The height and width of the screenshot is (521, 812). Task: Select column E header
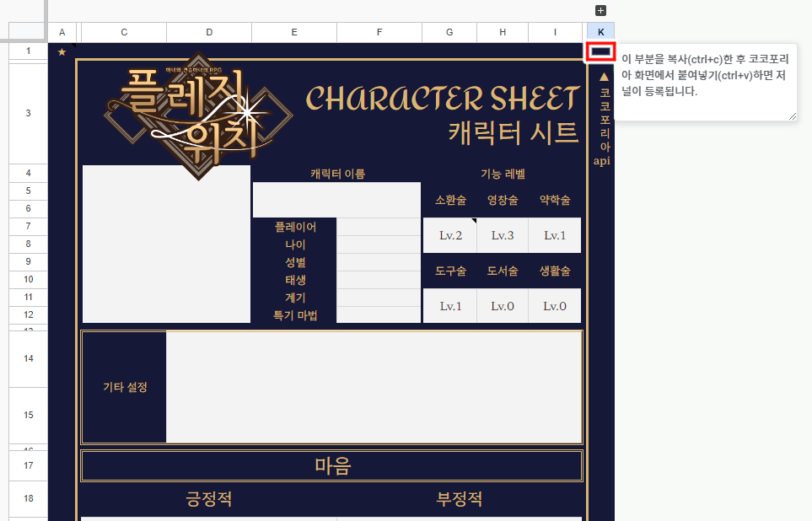294,32
